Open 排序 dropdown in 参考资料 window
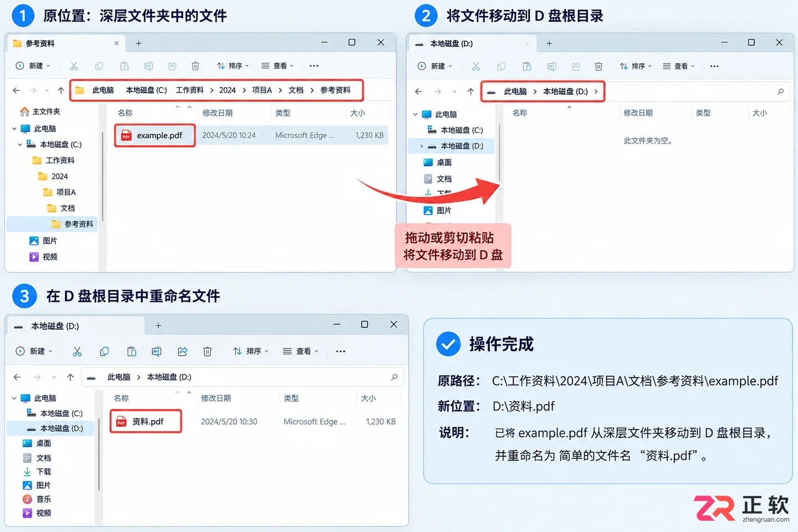798x532 pixels. coord(233,66)
